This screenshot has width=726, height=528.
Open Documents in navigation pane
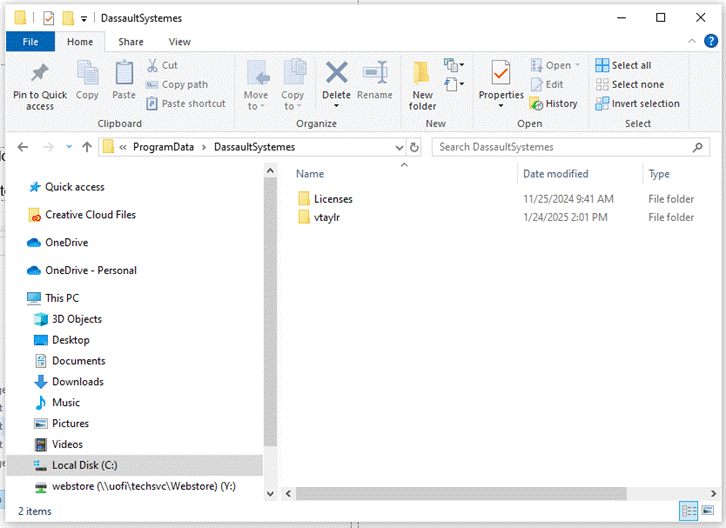[79, 361]
